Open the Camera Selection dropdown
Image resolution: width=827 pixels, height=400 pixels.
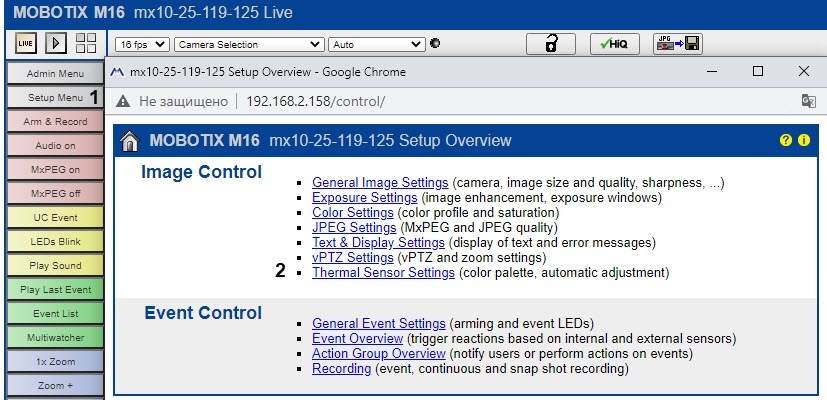point(249,45)
